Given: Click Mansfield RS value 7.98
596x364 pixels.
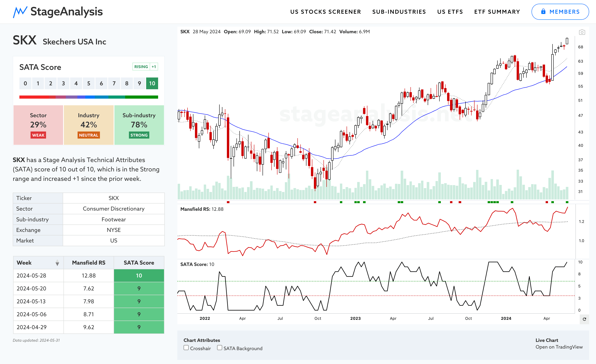Looking at the screenshot, I should point(89,301).
